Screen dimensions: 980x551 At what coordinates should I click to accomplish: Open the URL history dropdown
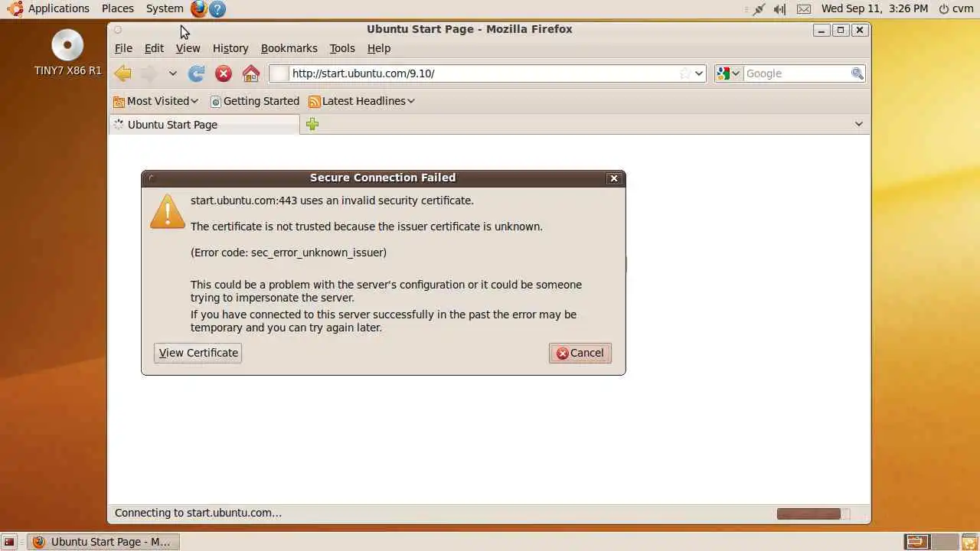(x=699, y=73)
